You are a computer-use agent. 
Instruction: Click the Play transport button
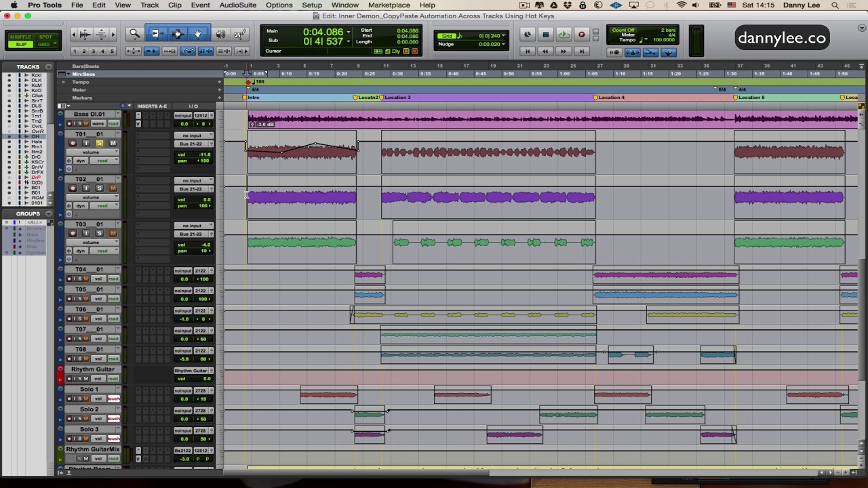pos(564,35)
